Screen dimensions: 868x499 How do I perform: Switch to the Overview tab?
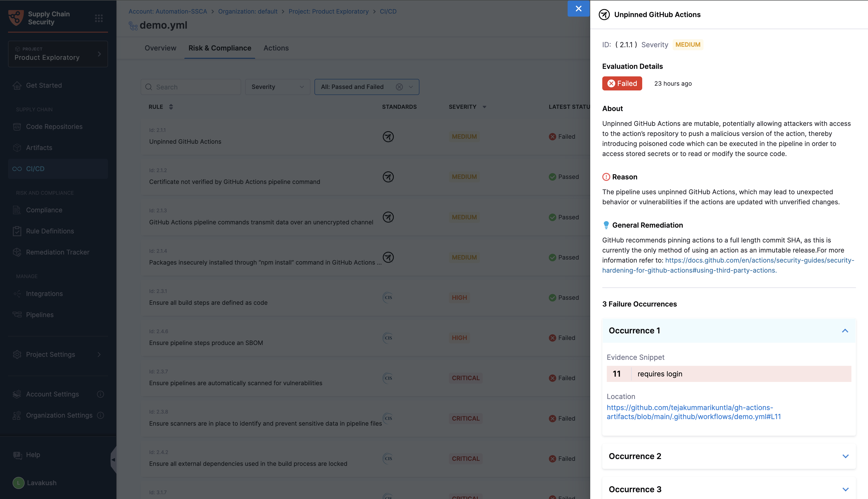160,48
